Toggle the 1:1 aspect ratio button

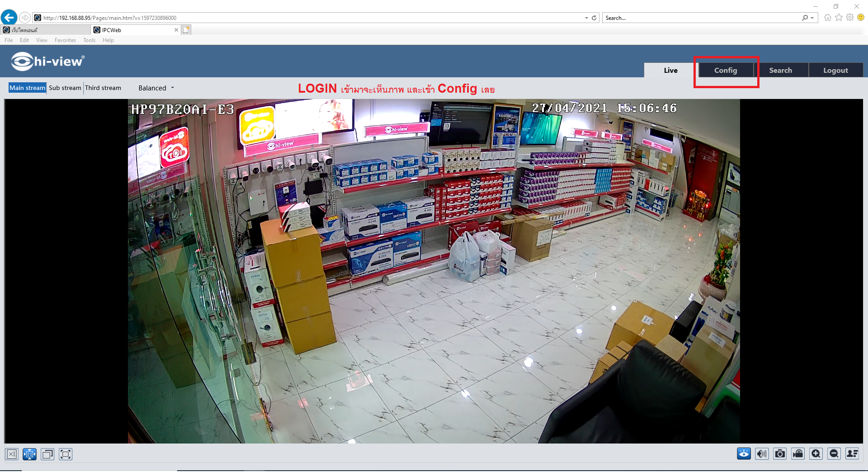pyautogui.click(x=29, y=454)
